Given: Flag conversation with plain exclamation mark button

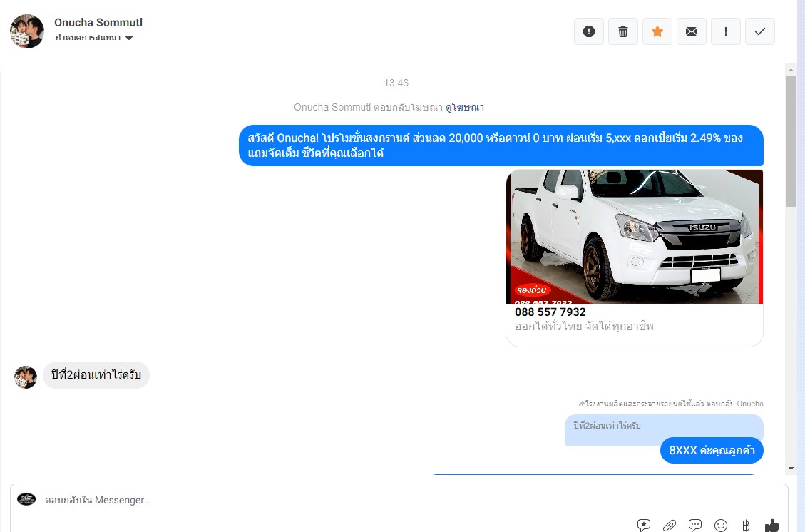Looking at the screenshot, I should (x=725, y=31).
